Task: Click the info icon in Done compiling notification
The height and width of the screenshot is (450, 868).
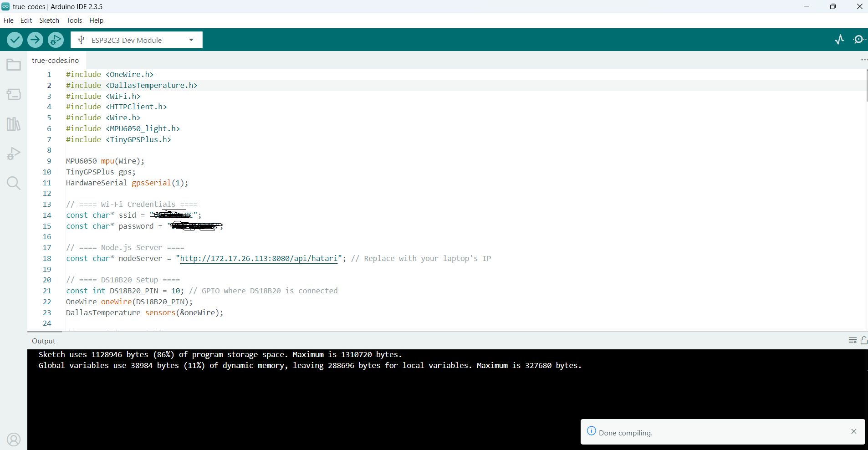Action: point(591,431)
